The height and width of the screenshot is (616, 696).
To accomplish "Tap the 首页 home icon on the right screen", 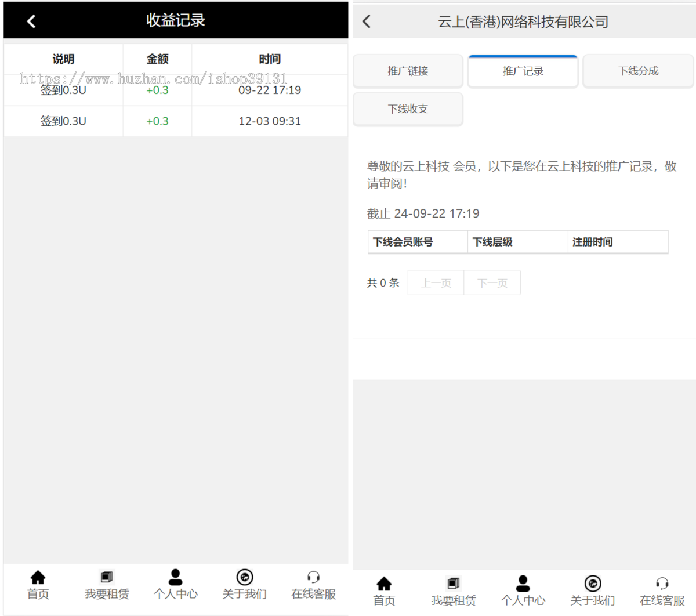I will [x=384, y=584].
